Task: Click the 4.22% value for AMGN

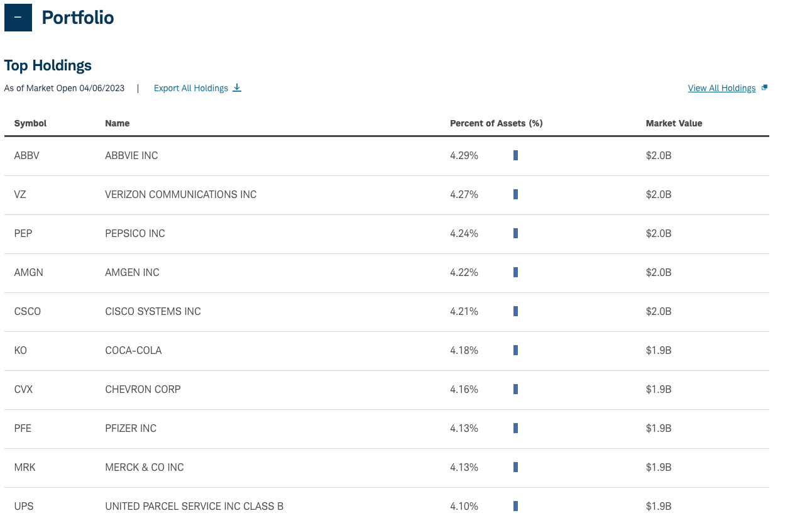Action: pos(464,272)
